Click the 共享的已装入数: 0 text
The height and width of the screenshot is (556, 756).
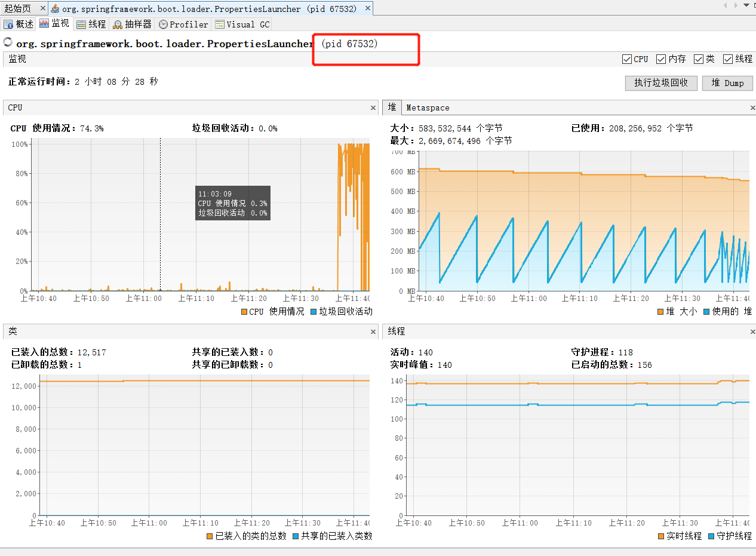pyautogui.click(x=232, y=352)
